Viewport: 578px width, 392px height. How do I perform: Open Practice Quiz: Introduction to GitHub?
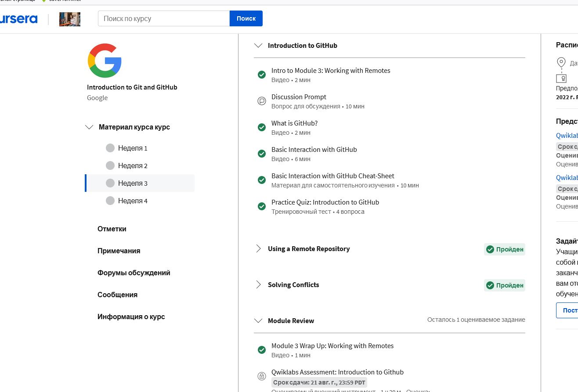click(325, 202)
